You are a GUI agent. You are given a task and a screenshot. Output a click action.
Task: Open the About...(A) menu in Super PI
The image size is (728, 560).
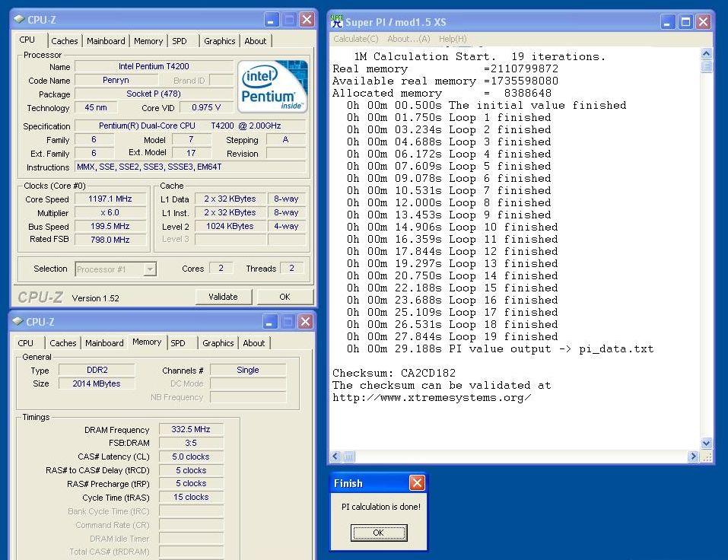[x=409, y=39]
